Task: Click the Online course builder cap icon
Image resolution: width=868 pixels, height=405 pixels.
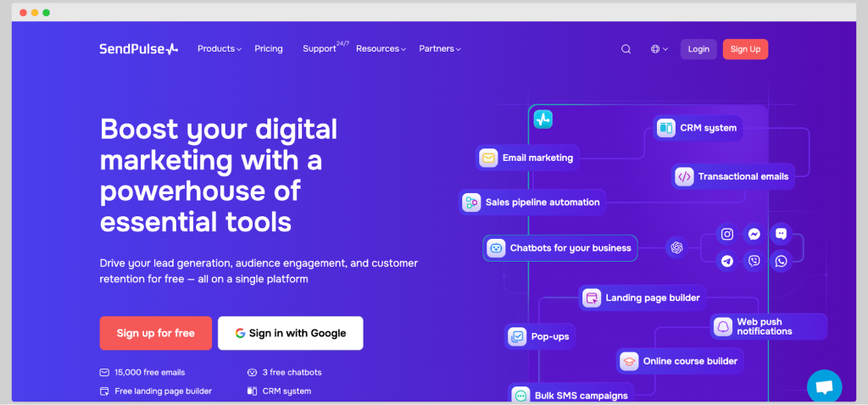Action: point(629,361)
